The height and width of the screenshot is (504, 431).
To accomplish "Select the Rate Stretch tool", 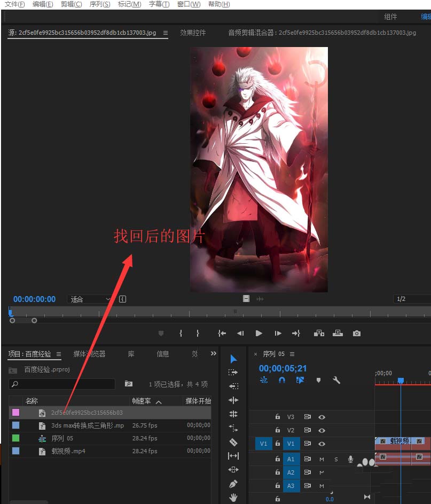I will coord(233,428).
